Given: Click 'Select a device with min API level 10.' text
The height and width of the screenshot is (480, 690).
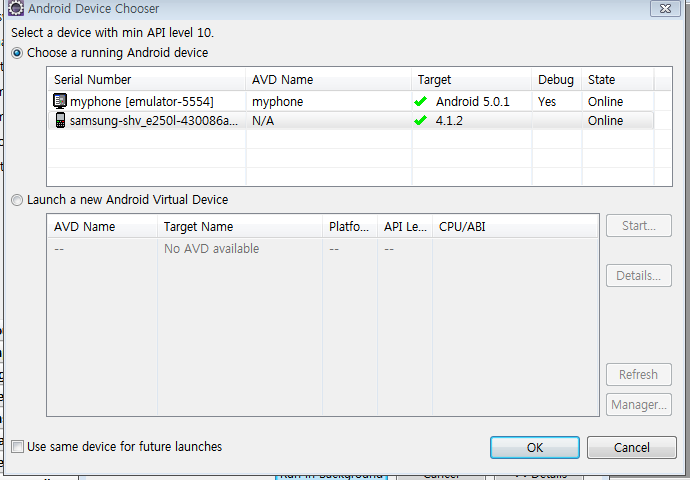Looking at the screenshot, I should coord(113,33).
